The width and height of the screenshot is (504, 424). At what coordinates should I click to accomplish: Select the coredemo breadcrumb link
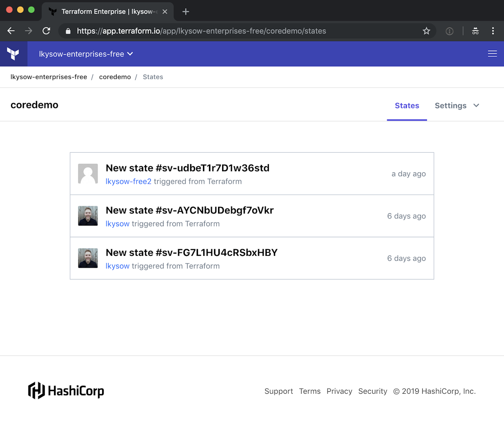point(115,77)
